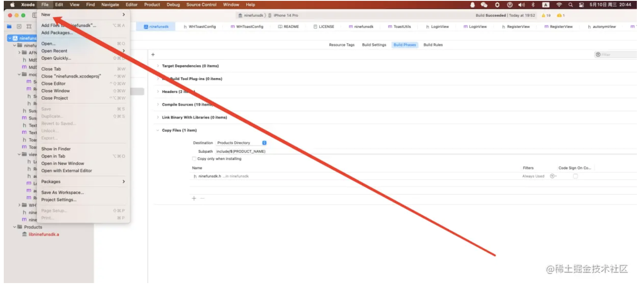Open the symbol navigator icon
Viewport: 644px width, 286px height.
point(29,26)
